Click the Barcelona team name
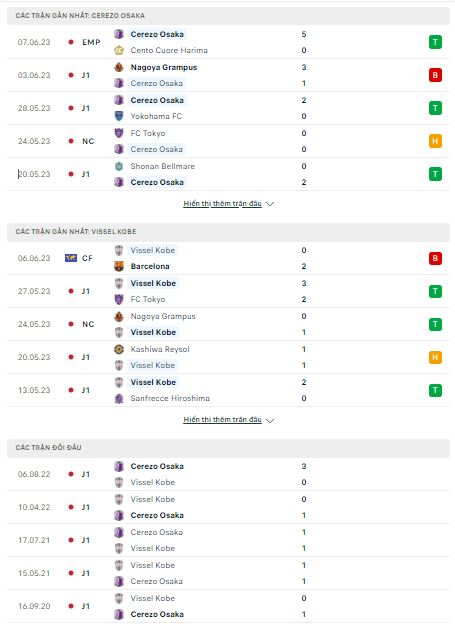455x629 pixels. pyautogui.click(x=150, y=266)
